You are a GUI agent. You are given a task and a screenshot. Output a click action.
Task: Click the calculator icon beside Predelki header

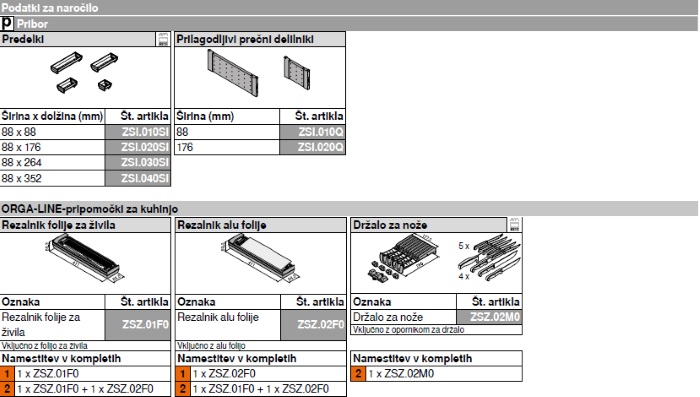163,39
